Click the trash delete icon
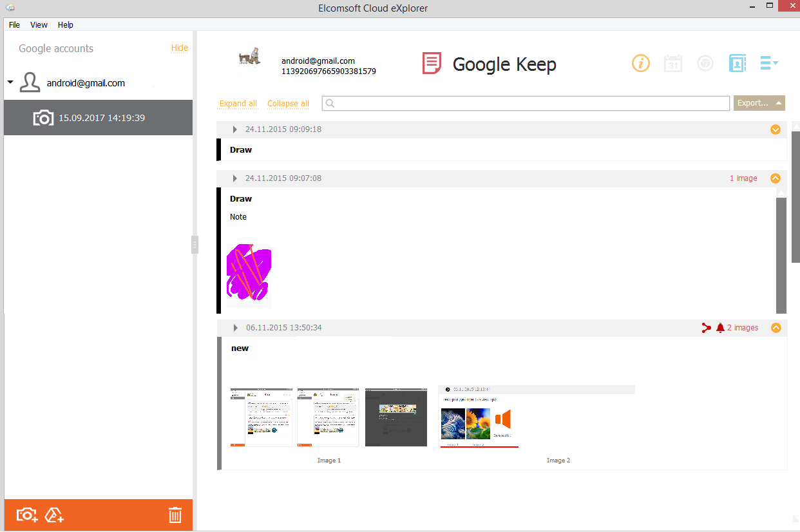800x532 pixels. coord(175,515)
